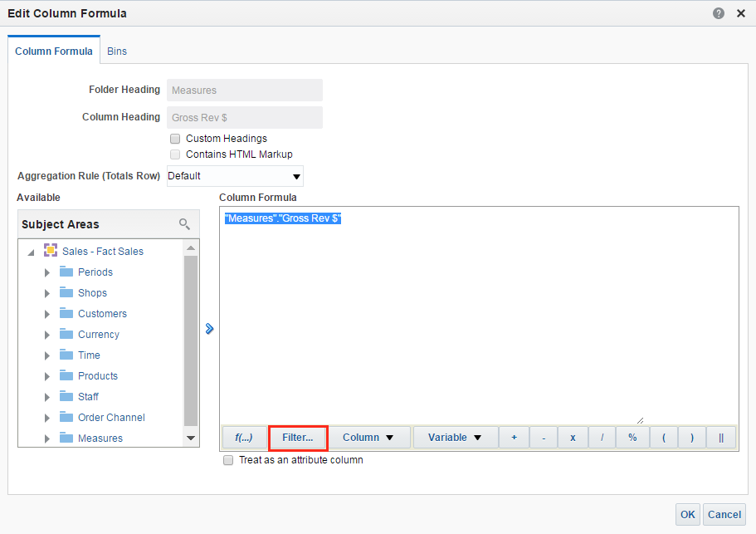Enable the Custom Headings checkbox
This screenshot has height=534, width=756.
point(175,139)
